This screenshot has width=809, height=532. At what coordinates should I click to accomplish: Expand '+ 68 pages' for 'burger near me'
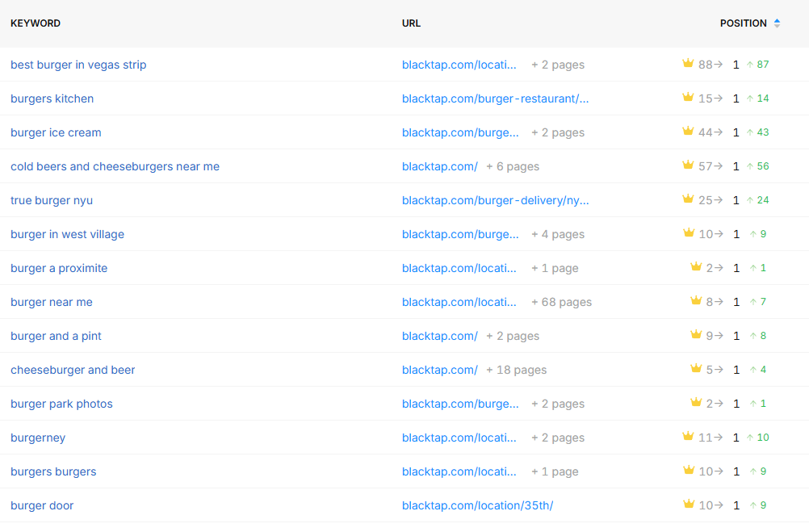[561, 302]
